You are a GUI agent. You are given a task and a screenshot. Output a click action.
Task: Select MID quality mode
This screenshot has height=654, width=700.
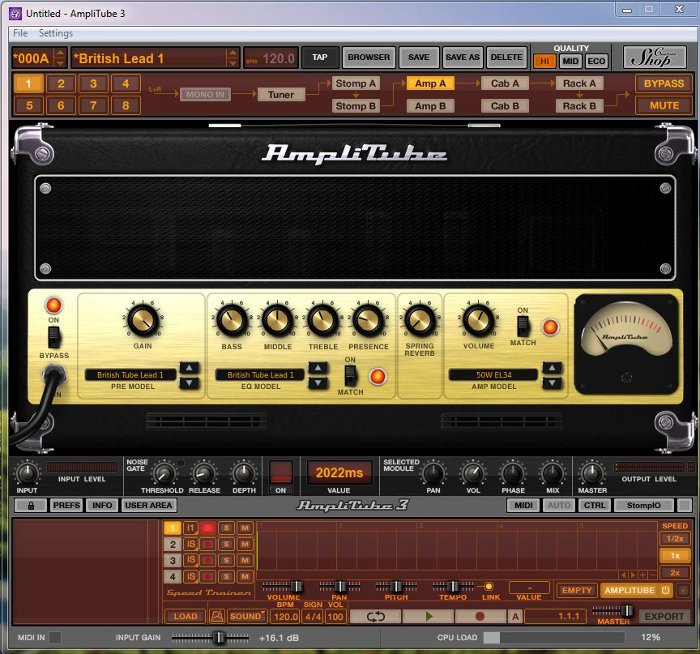571,61
